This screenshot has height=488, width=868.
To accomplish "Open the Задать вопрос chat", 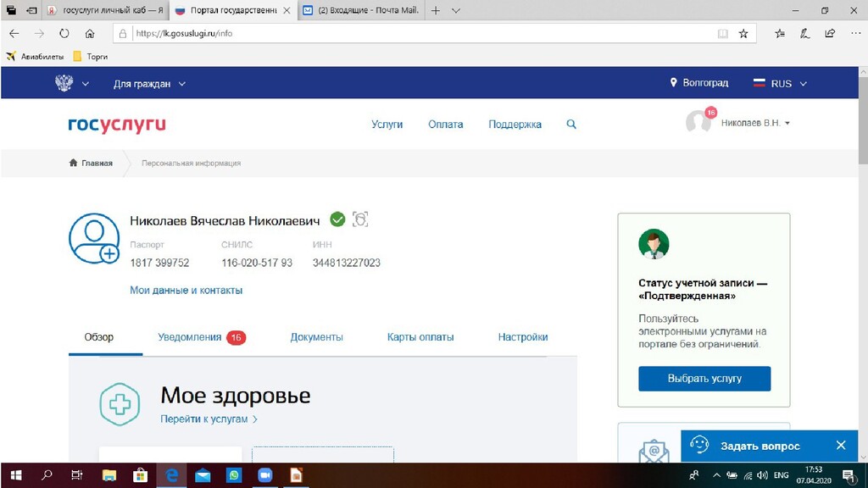I will [x=759, y=446].
